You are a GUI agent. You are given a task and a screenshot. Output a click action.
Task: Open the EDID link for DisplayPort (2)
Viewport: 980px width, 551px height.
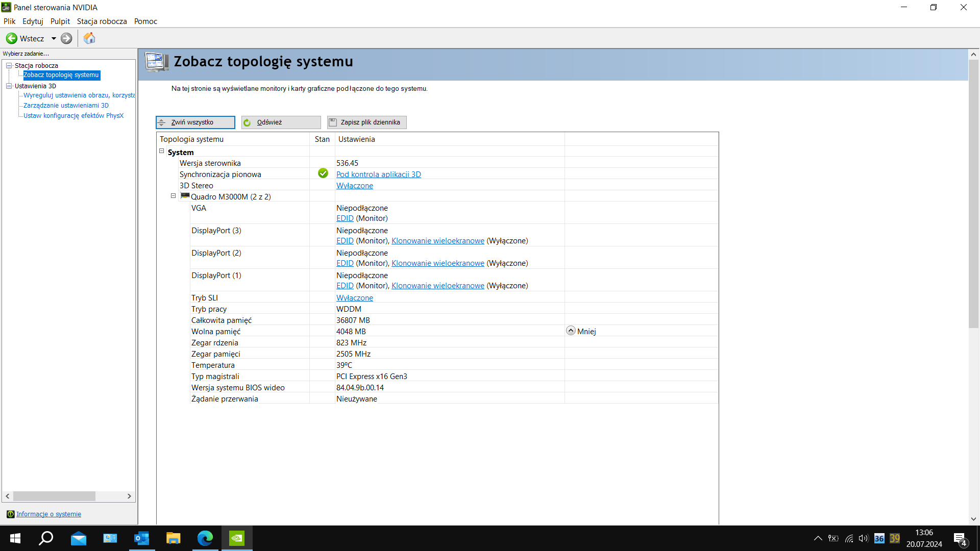tap(345, 263)
